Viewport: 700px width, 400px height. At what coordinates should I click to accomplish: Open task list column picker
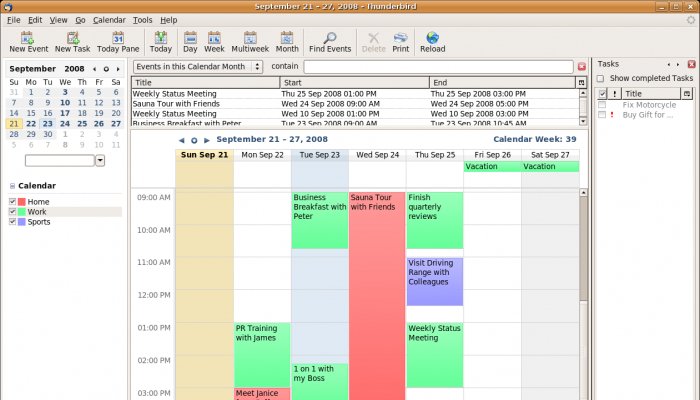(687, 94)
